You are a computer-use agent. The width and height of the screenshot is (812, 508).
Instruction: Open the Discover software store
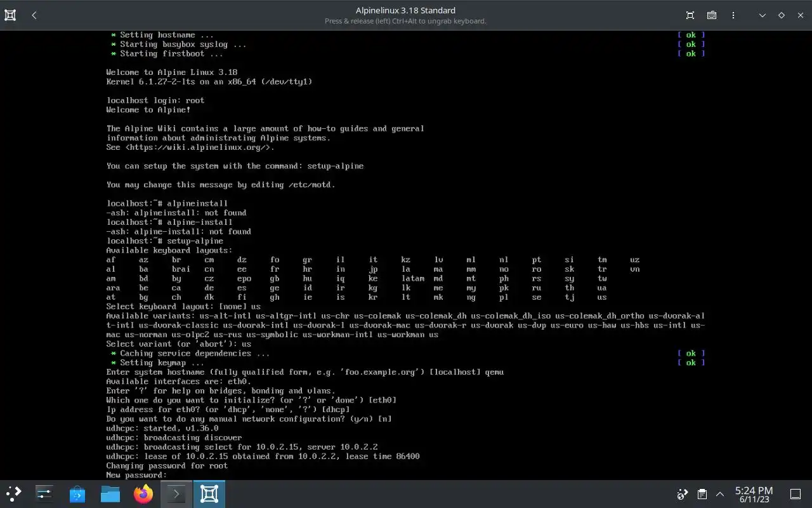[77, 493]
